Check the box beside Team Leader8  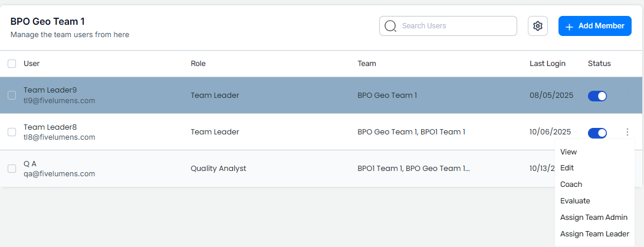pyautogui.click(x=12, y=132)
